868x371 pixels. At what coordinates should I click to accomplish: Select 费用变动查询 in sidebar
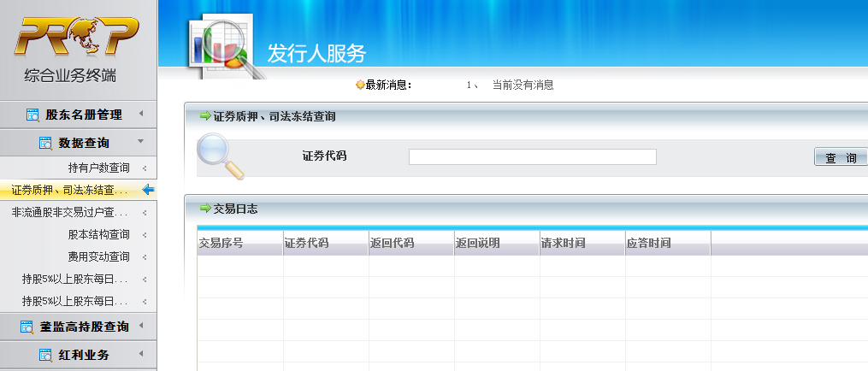pyautogui.click(x=98, y=256)
